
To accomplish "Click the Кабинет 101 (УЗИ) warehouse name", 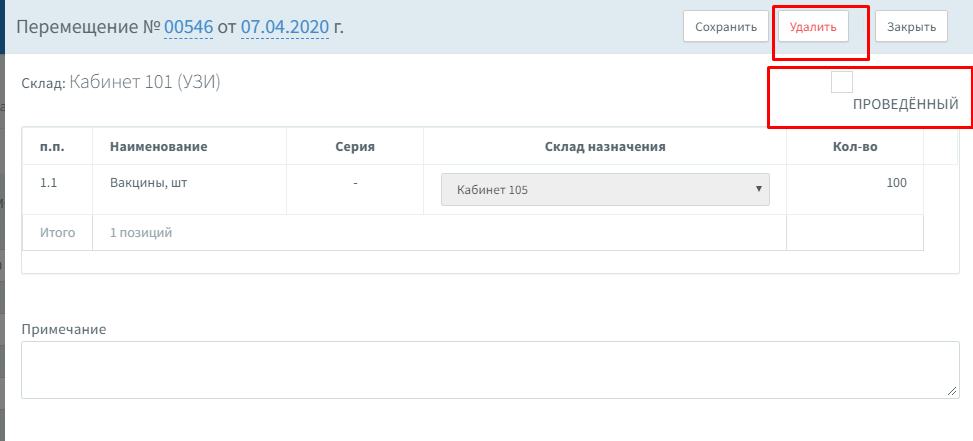I will [x=145, y=82].
